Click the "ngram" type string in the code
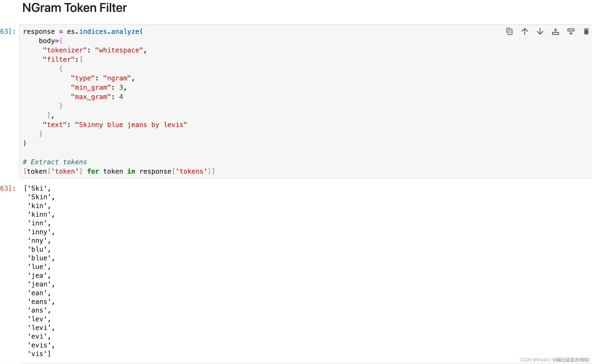This screenshot has height=364, width=592. [x=117, y=78]
